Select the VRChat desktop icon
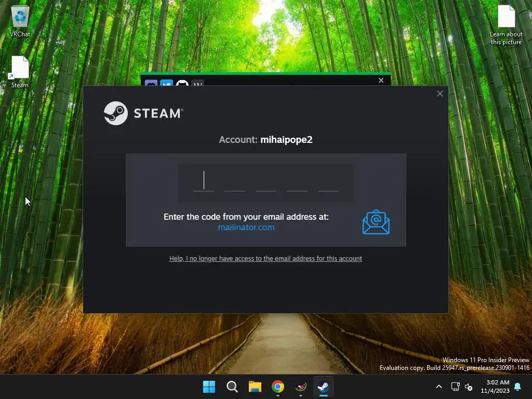 coord(20,21)
